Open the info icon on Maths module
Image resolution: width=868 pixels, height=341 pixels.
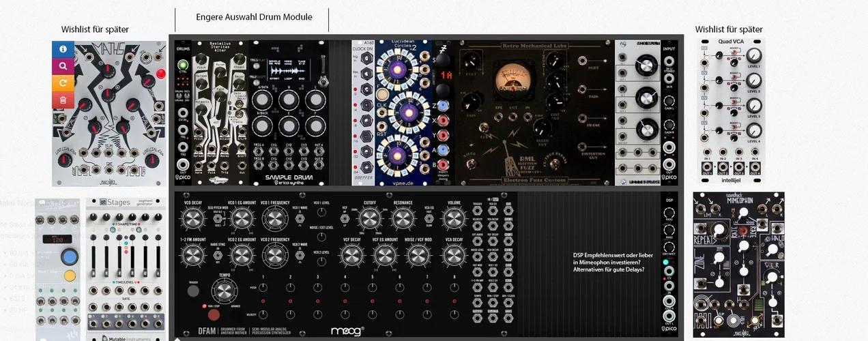(x=63, y=49)
